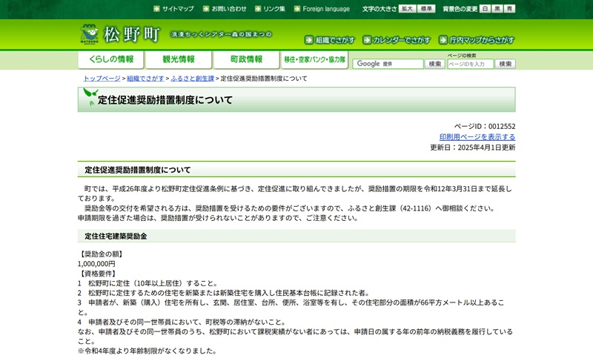Image resolution: width=593 pixels, height=364 pixels.
Task: Click the leaf icon in page title banner
Action: 90,97
